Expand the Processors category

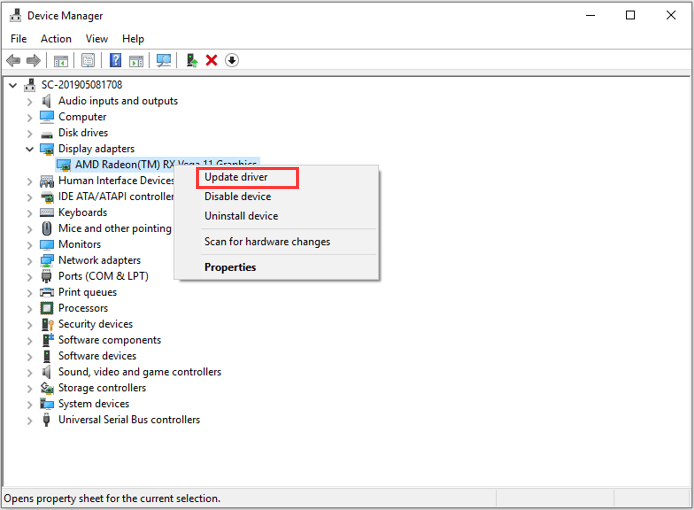[30, 309]
